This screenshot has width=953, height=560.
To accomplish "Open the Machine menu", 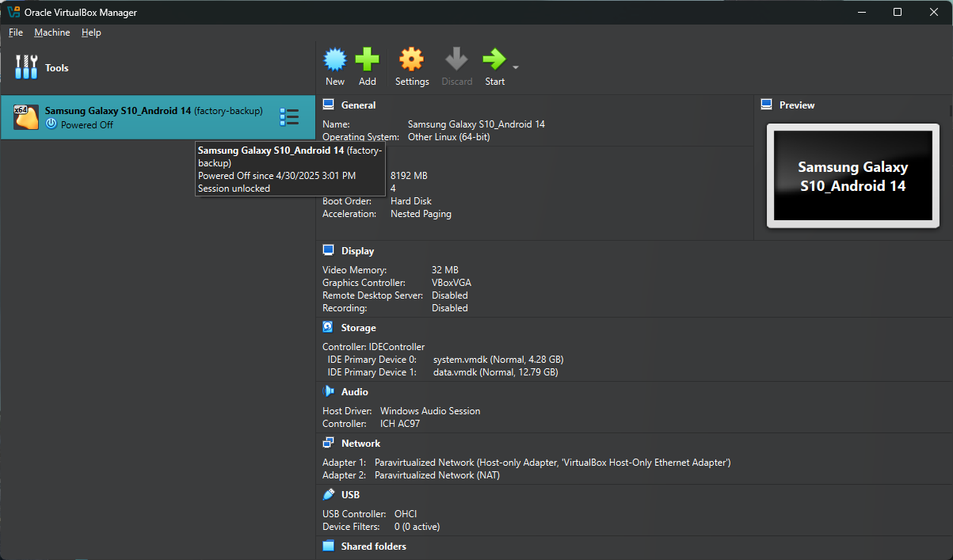I will tap(52, 32).
